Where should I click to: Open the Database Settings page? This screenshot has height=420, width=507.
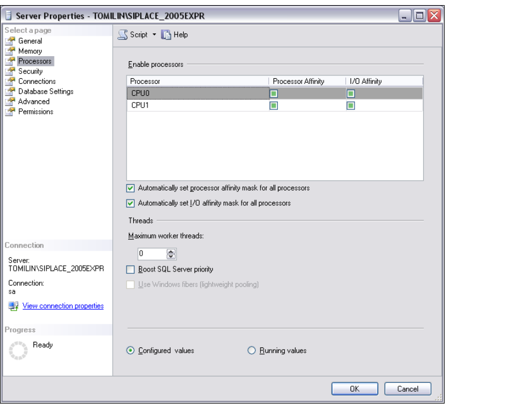pyautogui.click(x=45, y=91)
